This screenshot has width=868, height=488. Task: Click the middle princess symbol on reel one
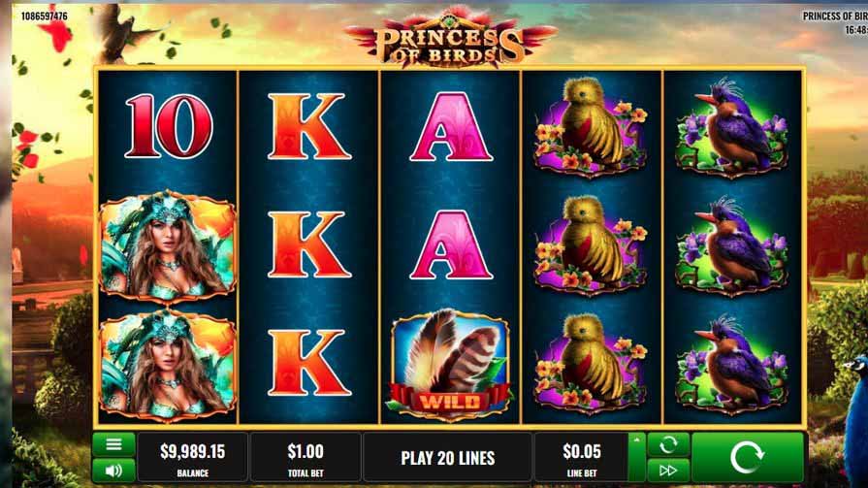(x=168, y=246)
